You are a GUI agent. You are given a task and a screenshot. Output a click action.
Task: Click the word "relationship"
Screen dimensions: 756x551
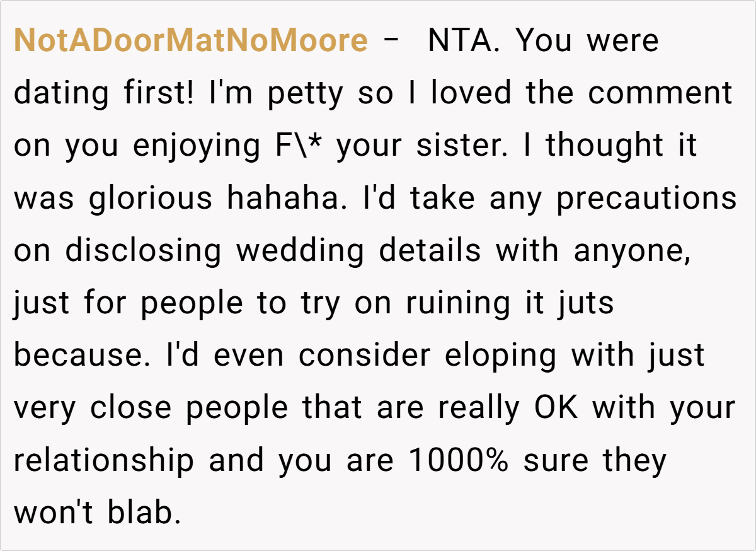click(104, 460)
